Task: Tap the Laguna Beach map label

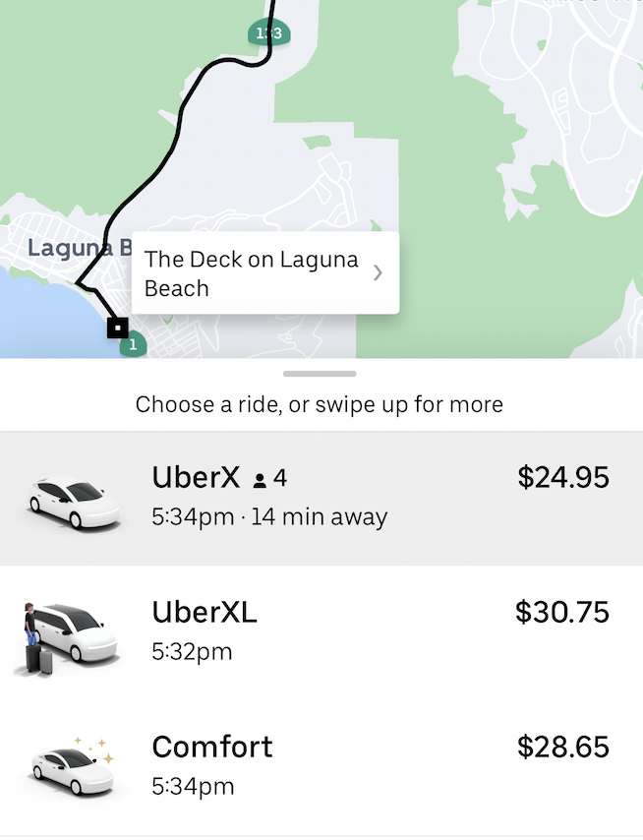Action: (x=80, y=248)
